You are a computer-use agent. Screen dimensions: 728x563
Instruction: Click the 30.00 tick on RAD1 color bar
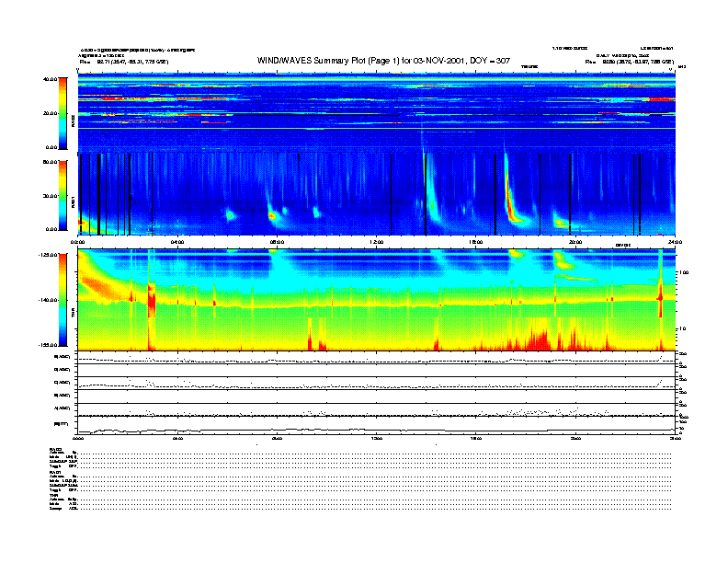(50, 196)
